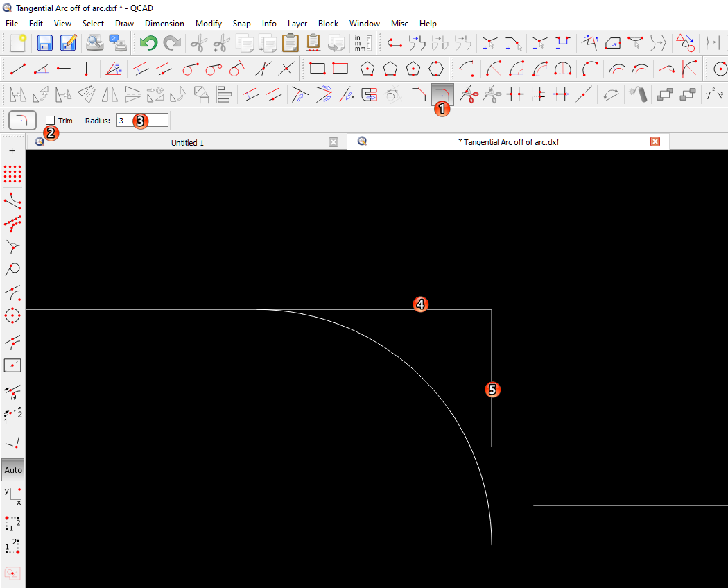Close the Tangential Arc off of arc.dxf tab
Viewport: 728px width, 588px height.
point(655,141)
